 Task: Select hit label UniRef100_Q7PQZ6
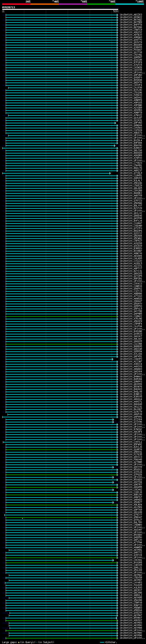131,475
